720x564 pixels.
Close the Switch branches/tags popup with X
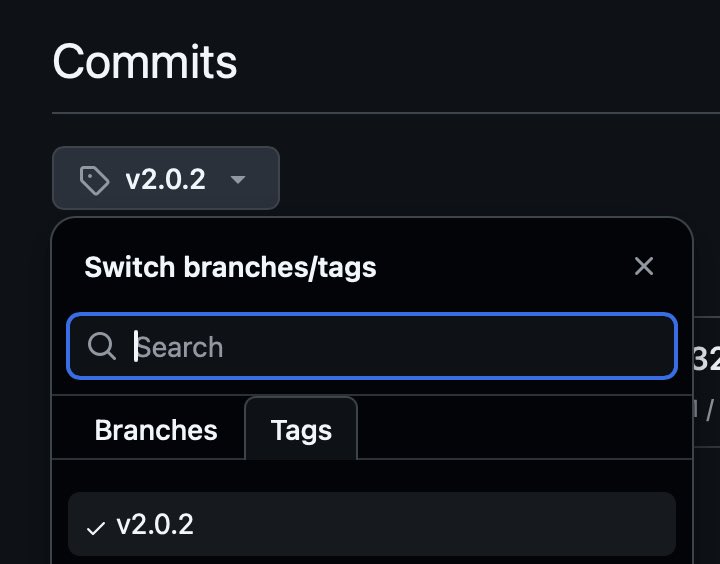pyautogui.click(x=644, y=266)
